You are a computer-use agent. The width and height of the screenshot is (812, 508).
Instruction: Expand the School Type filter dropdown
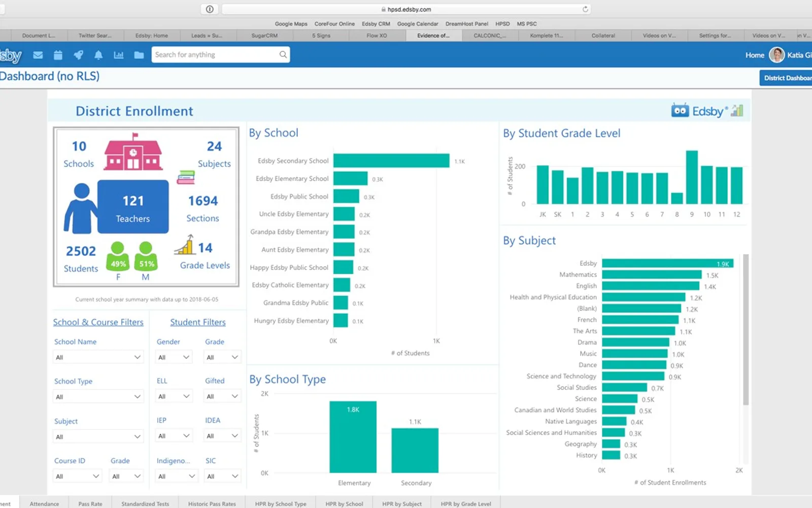pyautogui.click(x=98, y=397)
